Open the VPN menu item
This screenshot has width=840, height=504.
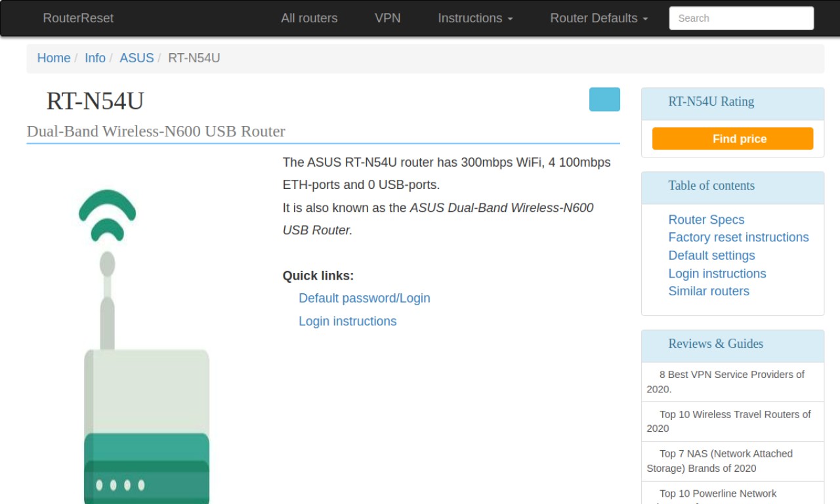tap(387, 18)
